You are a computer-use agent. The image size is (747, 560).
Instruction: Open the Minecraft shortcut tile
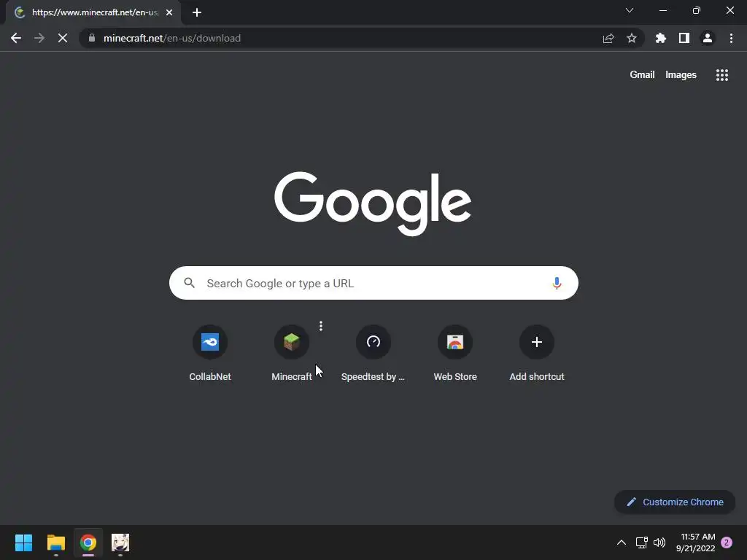(292, 354)
